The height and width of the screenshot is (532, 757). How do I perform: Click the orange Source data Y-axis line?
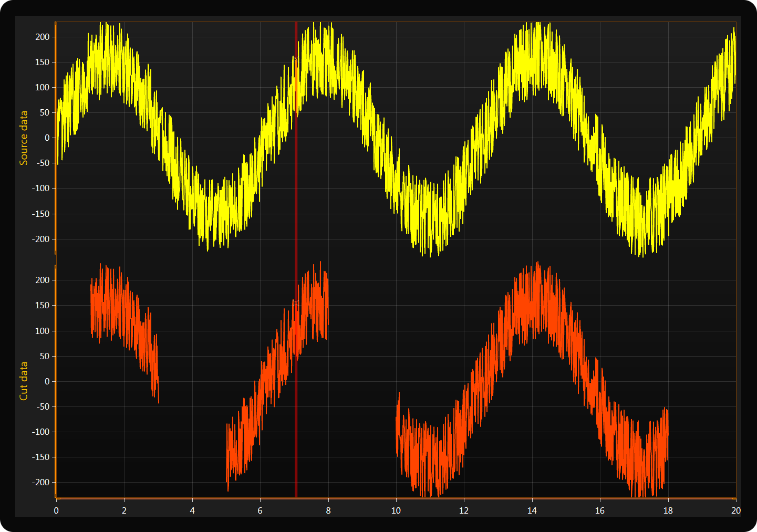coord(55,158)
